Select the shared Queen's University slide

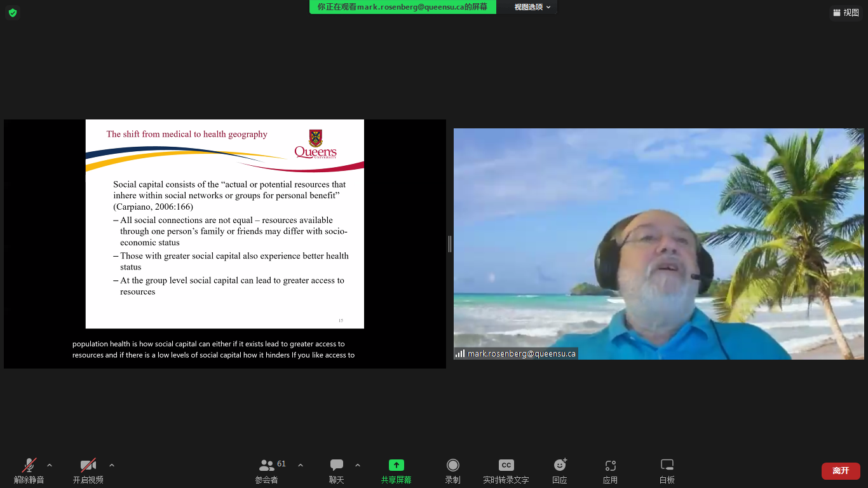tap(225, 224)
